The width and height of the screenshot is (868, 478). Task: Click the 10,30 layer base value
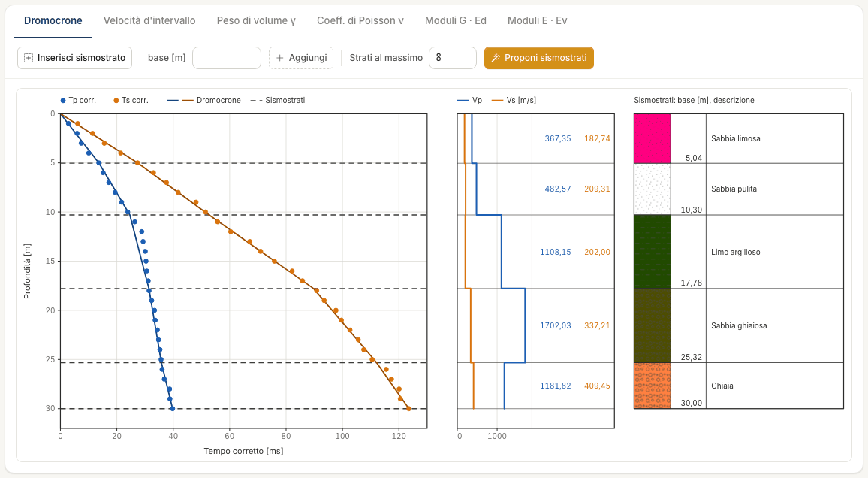[x=692, y=210]
